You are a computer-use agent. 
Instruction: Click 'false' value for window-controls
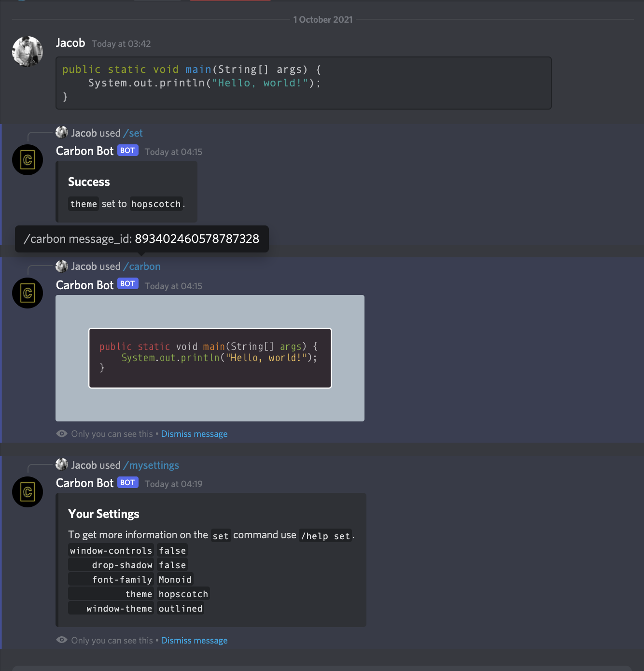pyautogui.click(x=172, y=551)
